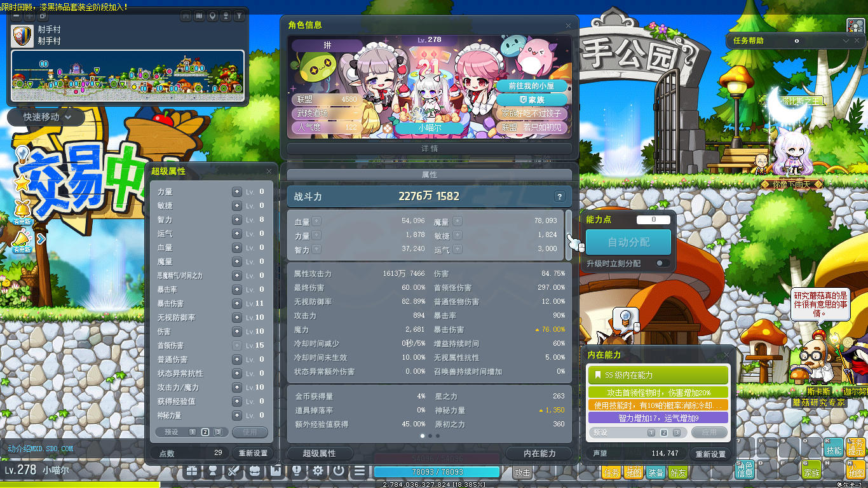Select preset 2 in the 内在能力 panel

664,433
